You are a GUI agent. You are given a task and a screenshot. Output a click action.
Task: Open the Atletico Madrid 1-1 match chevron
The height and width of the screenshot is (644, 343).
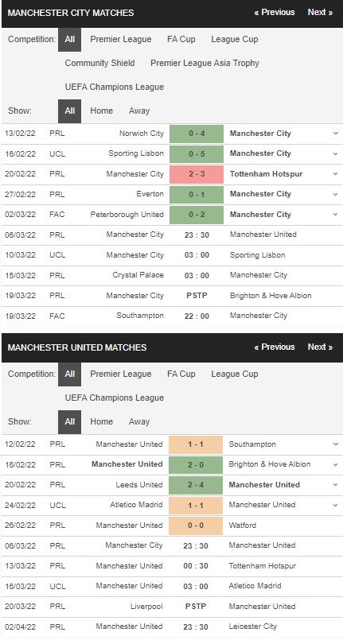click(x=336, y=505)
